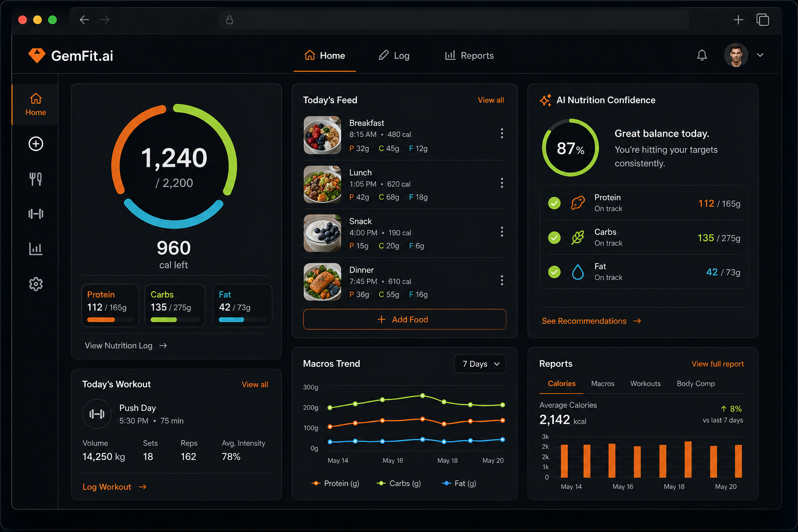Select the dumbbell workouts sidebar icon
This screenshot has width=798, height=532.
pos(36,214)
